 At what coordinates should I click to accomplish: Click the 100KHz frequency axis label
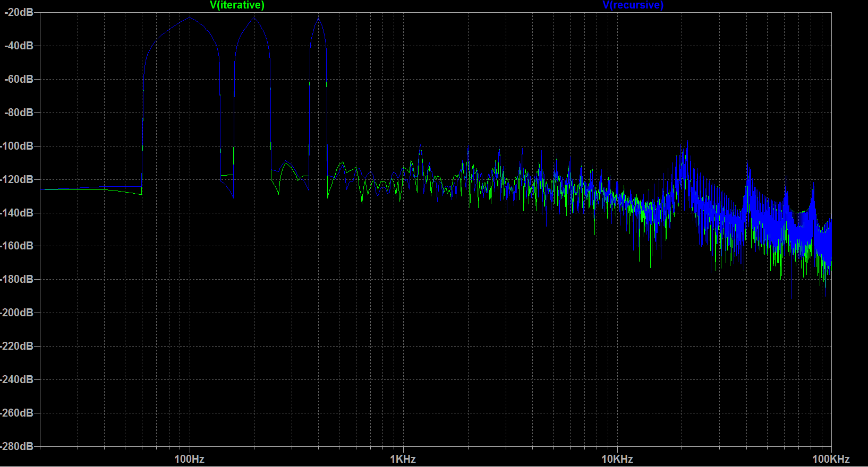(831, 459)
